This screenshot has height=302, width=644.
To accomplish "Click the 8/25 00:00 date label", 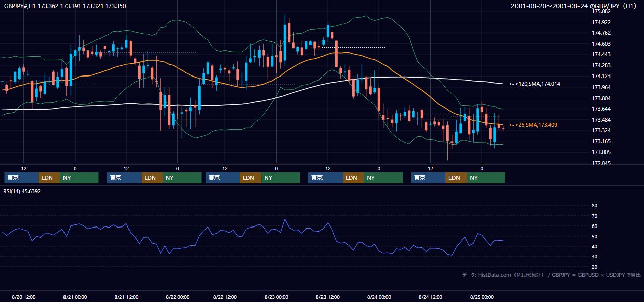I will coord(482,297).
